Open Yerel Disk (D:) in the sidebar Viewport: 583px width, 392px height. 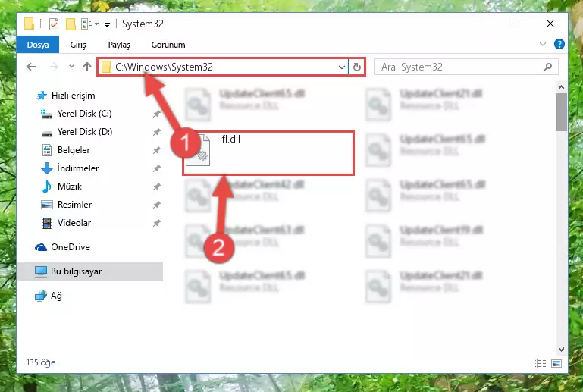(x=85, y=132)
